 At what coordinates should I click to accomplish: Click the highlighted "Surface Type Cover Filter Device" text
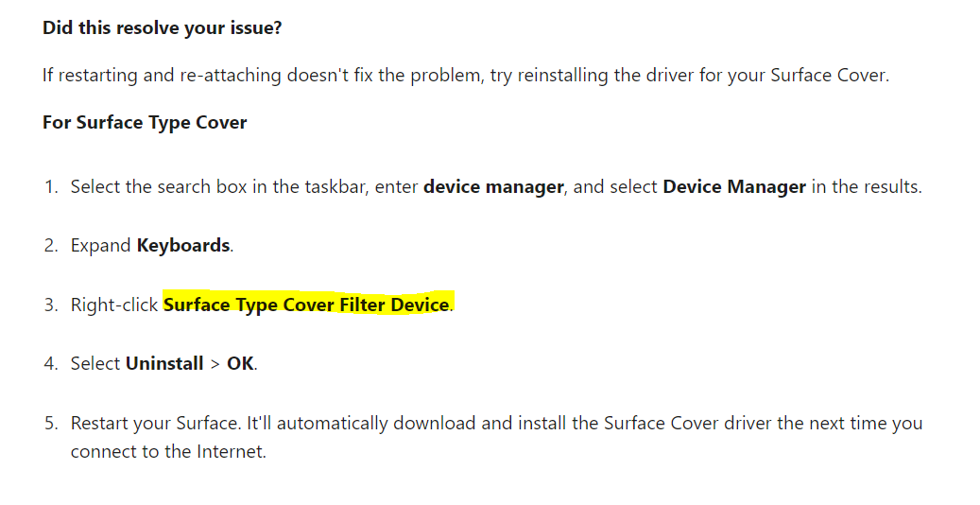pos(306,305)
